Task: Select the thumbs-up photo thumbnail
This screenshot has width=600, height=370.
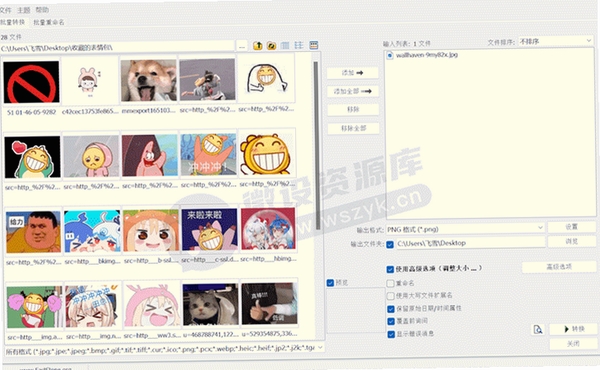Action: pyautogui.click(x=269, y=304)
